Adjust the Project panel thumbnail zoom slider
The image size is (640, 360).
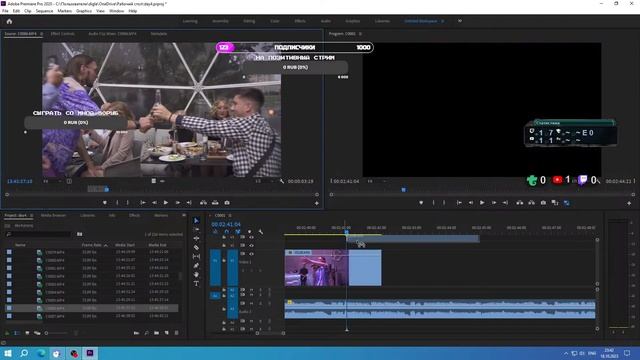click(x=57, y=333)
